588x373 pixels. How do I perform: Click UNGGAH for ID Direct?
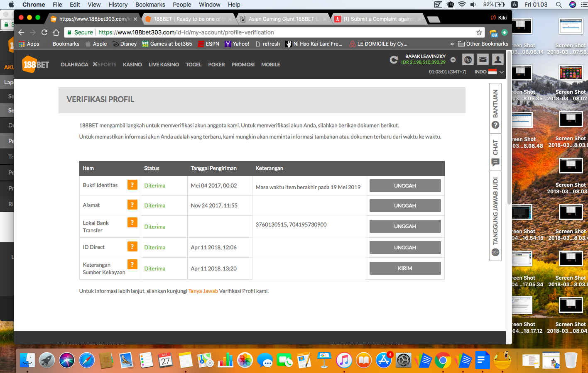click(x=405, y=247)
